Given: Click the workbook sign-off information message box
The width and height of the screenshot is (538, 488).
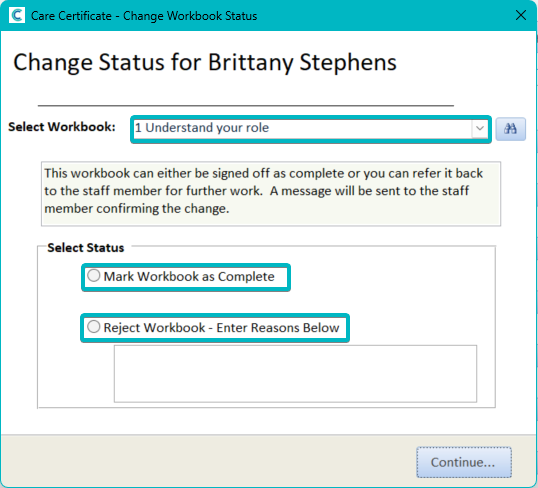Looking at the screenshot, I should (x=271, y=194).
